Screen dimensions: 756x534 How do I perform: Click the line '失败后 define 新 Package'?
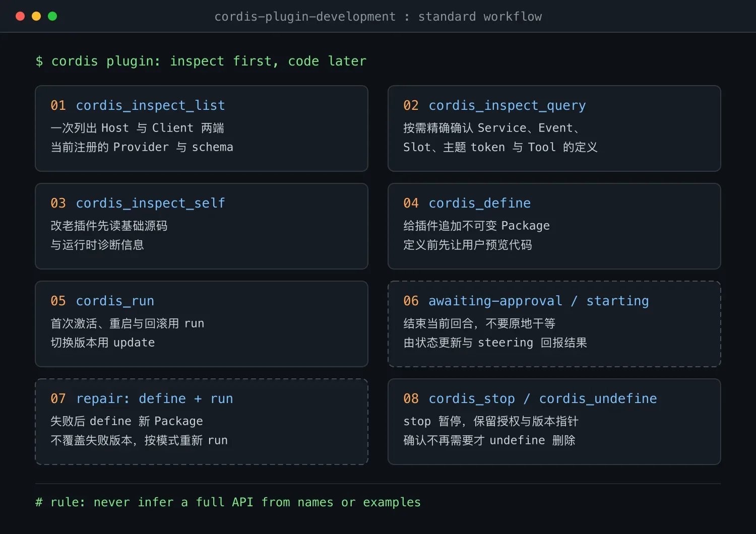[127, 421]
